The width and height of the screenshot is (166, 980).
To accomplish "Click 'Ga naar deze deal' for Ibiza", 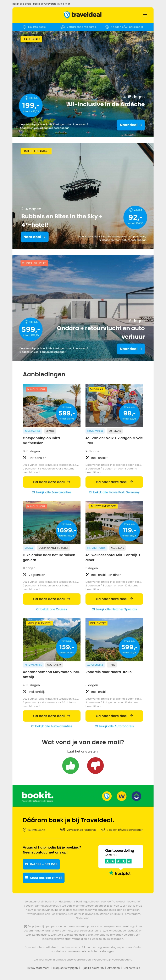I will point(51,482).
